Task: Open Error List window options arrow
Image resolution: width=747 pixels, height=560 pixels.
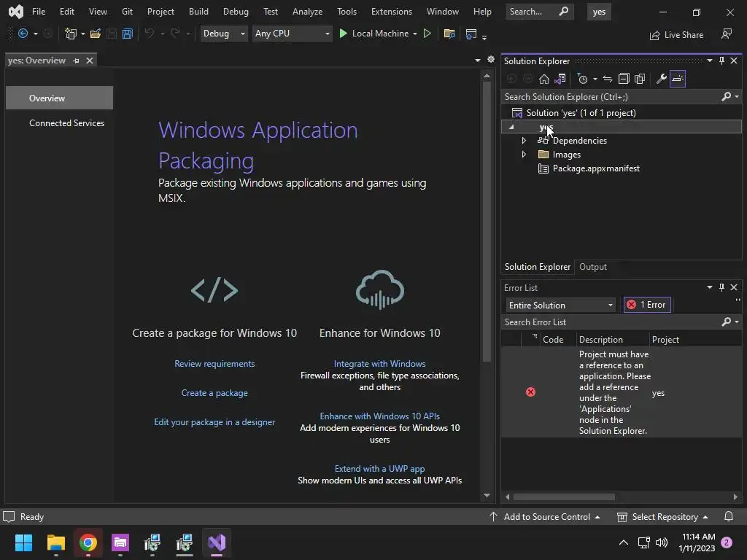Action: tap(709, 287)
